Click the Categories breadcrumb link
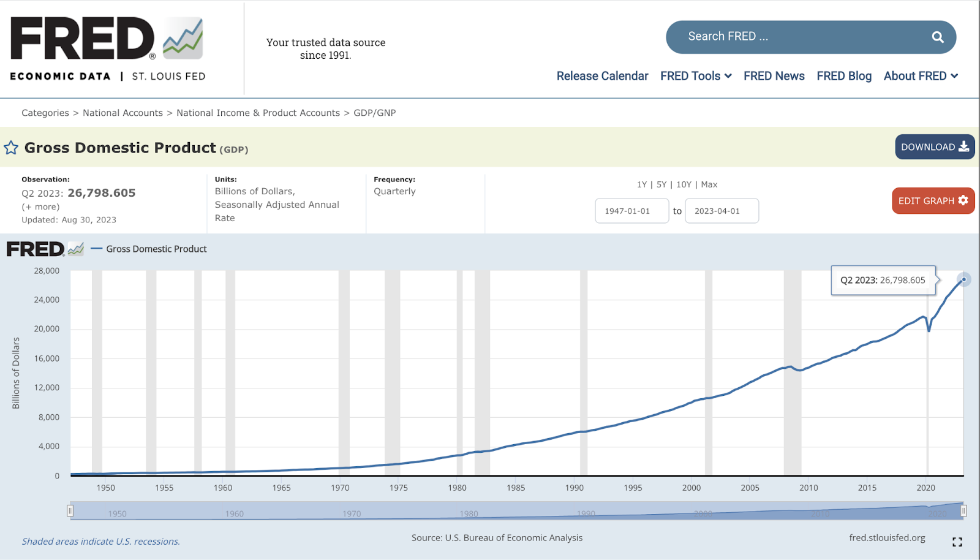 click(x=45, y=113)
